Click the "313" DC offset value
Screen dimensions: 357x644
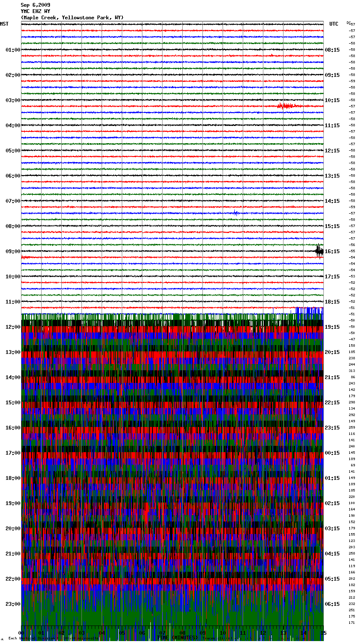pos(352,371)
